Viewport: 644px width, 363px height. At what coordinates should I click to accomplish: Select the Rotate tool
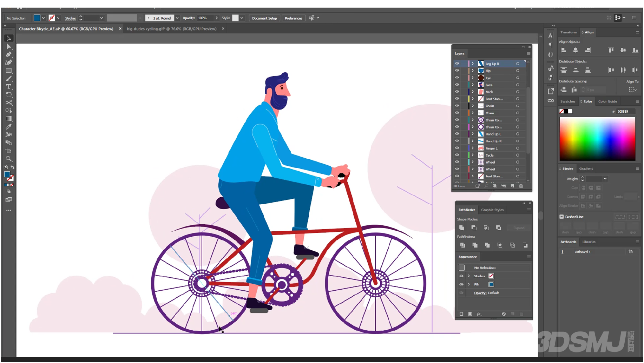(9, 94)
